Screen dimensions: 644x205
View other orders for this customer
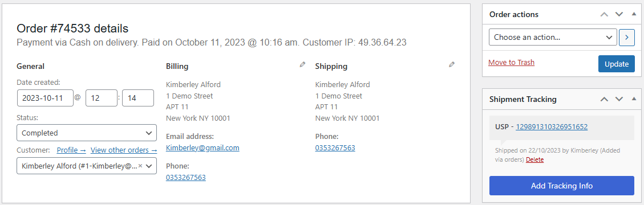(124, 150)
